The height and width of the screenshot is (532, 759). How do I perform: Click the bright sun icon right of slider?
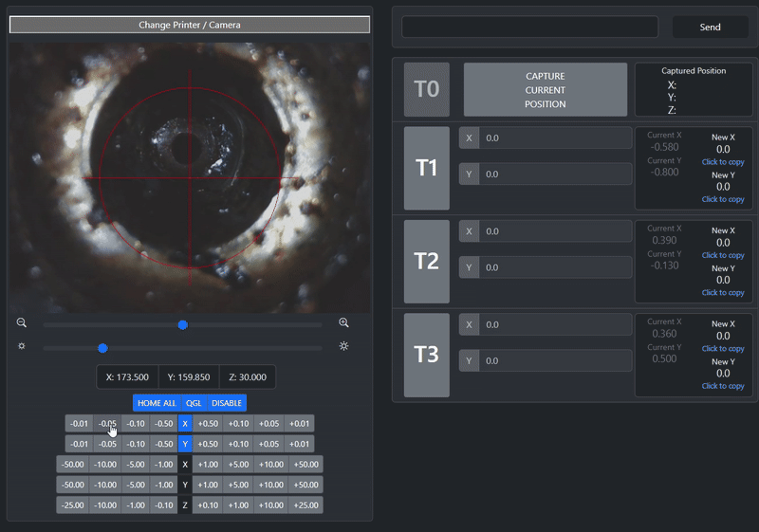pyautogui.click(x=343, y=346)
